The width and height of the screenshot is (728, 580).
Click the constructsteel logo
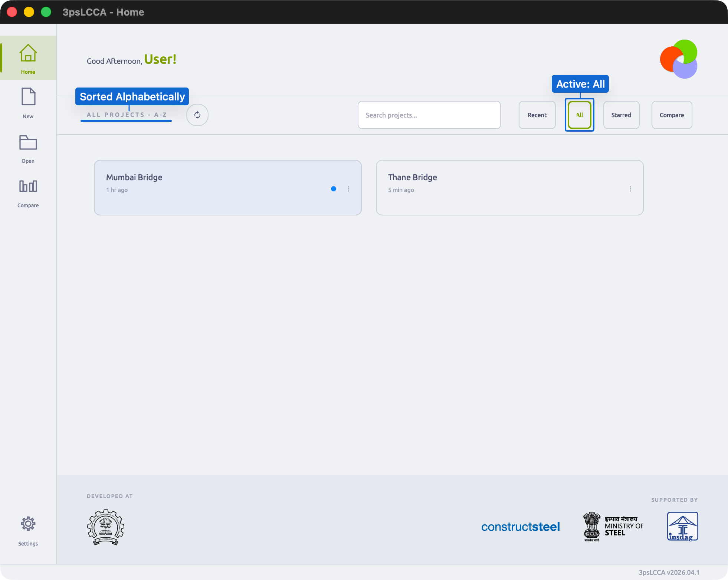pos(521,527)
